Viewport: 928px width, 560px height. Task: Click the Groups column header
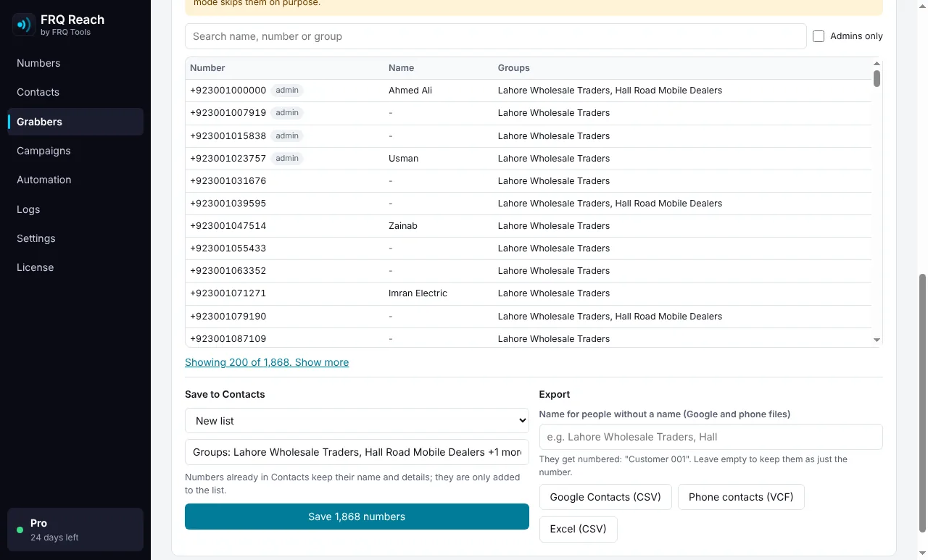(x=513, y=68)
